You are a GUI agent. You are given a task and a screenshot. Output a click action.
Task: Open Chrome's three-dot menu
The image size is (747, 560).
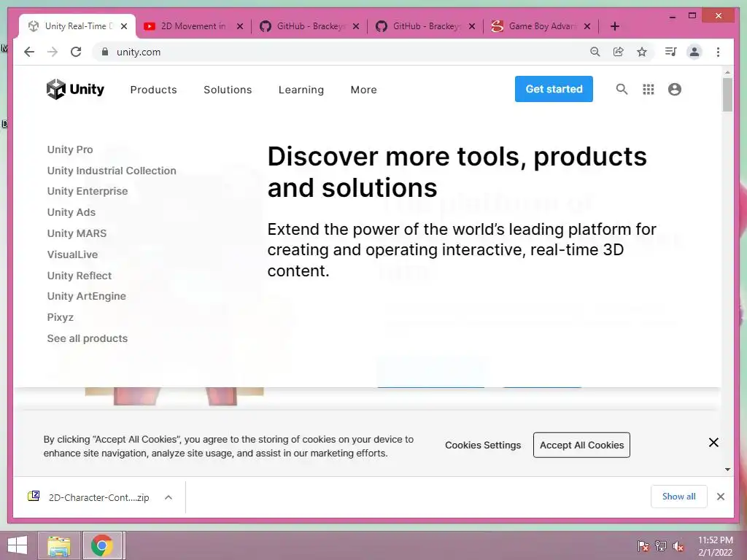tap(718, 52)
